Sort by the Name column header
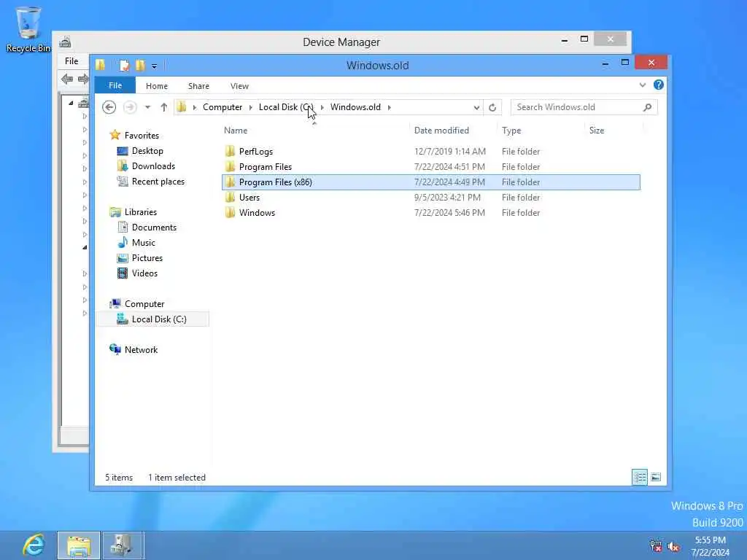 [x=236, y=131]
